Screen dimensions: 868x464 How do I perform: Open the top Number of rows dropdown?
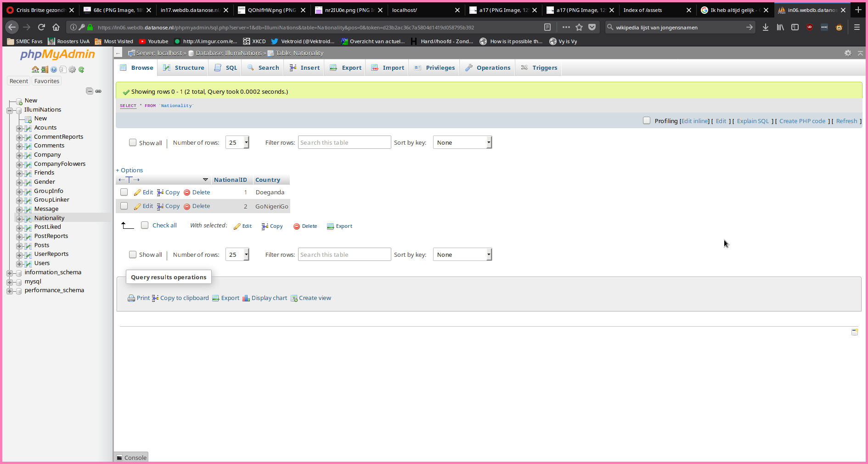click(237, 142)
